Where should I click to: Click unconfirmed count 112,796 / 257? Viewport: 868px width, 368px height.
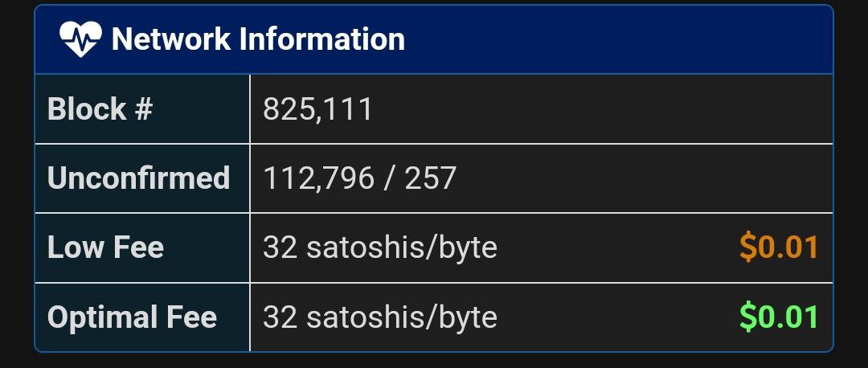[x=360, y=178]
